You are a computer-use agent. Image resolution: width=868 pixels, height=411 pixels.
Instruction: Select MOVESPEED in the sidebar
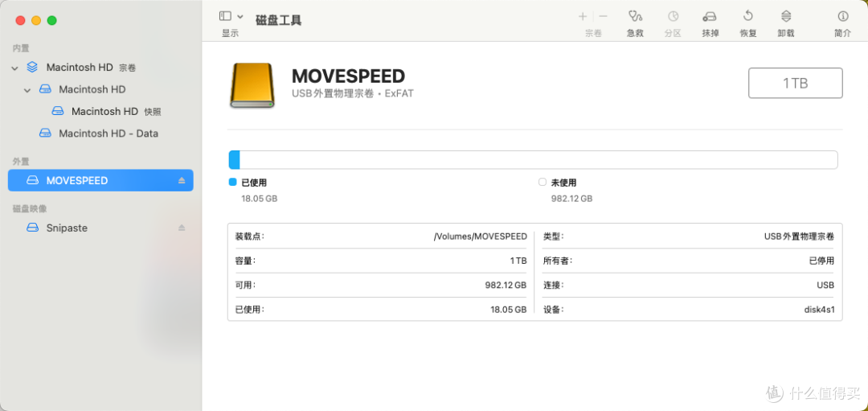click(100, 181)
